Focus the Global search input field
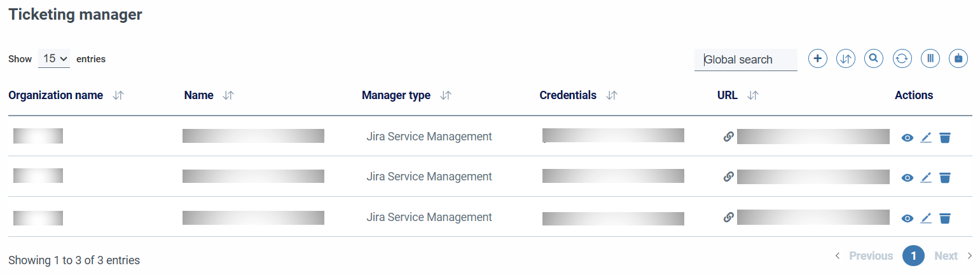Screen dimensions: 980x275 pyautogui.click(x=745, y=60)
